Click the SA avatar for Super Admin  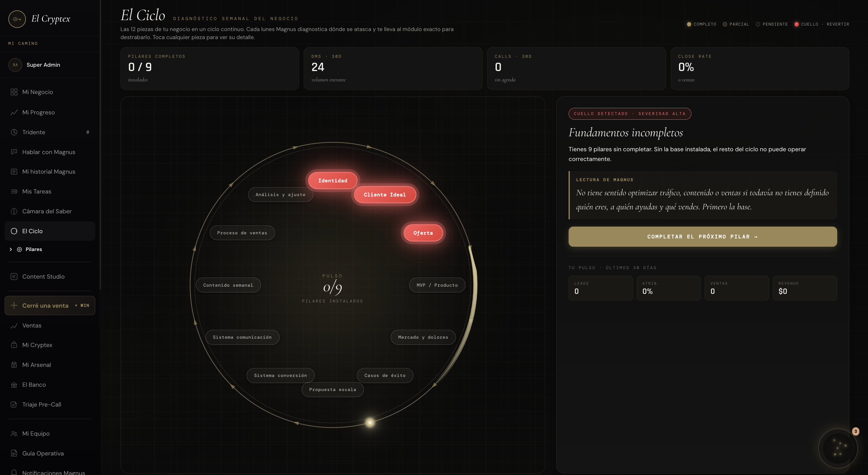[15, 65]
